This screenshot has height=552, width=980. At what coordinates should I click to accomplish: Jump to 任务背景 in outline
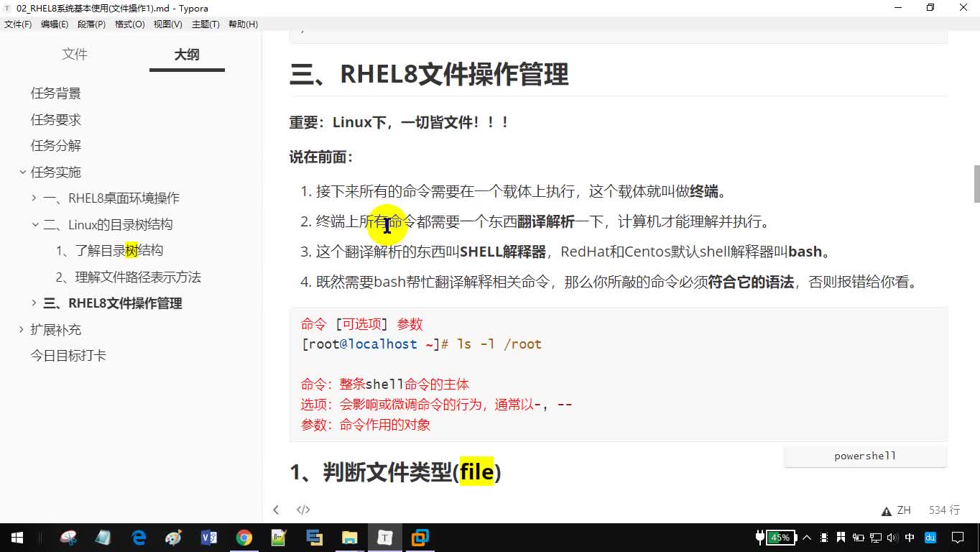[x=55, y=93]
